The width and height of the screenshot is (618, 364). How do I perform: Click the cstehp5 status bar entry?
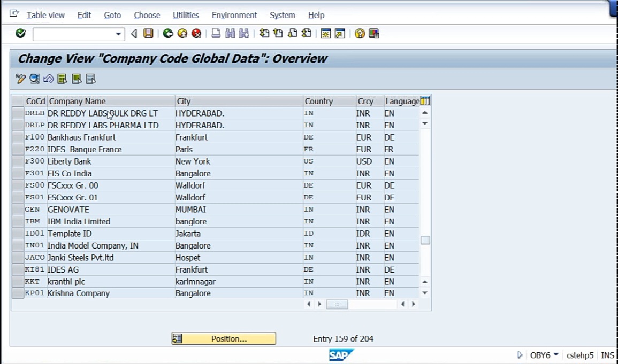pos(580,355)
